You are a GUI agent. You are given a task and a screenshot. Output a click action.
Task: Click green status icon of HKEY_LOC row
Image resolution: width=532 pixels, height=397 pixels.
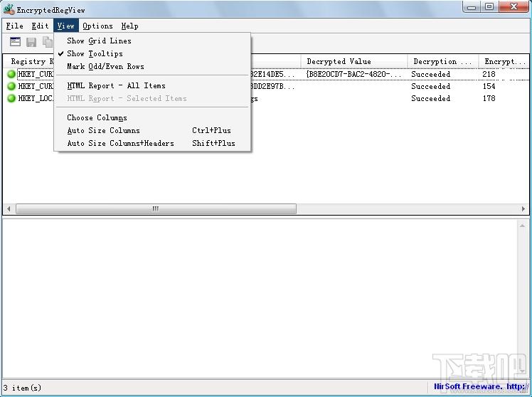11,98
